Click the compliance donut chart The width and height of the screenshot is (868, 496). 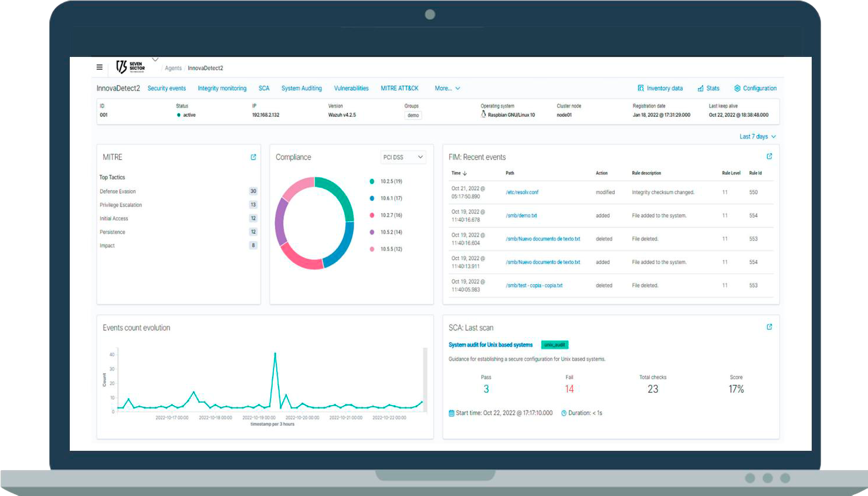pos(314,224)
